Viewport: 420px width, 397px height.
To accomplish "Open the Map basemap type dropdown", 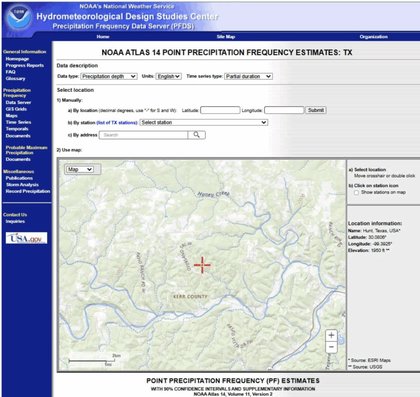I will pos(79,169).
